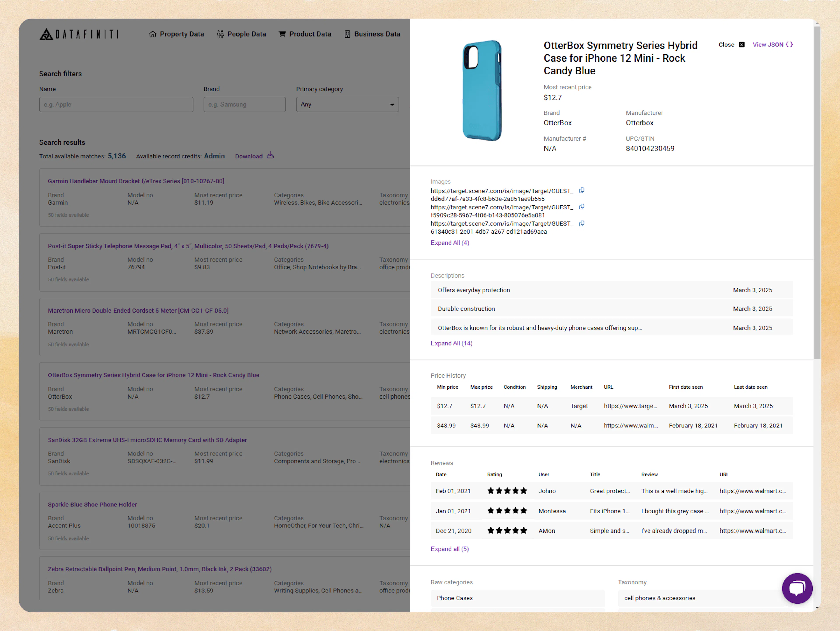The height and width of the screenshot is (631, 840).
Task: Click the Datafiniti logo
Action: coord(79,34)
